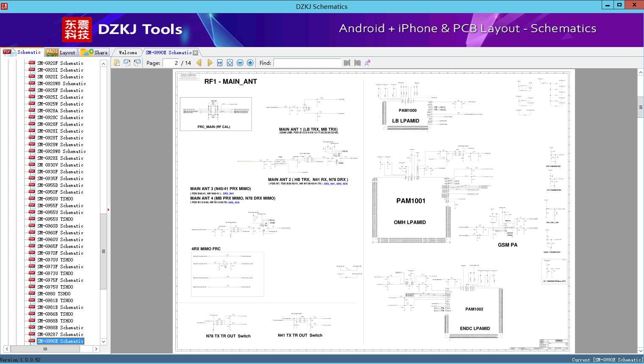644x364 pixels.
Task: Click the blue SRS_N41 link under MAIN ANT 3
Action: pos(229,193)
